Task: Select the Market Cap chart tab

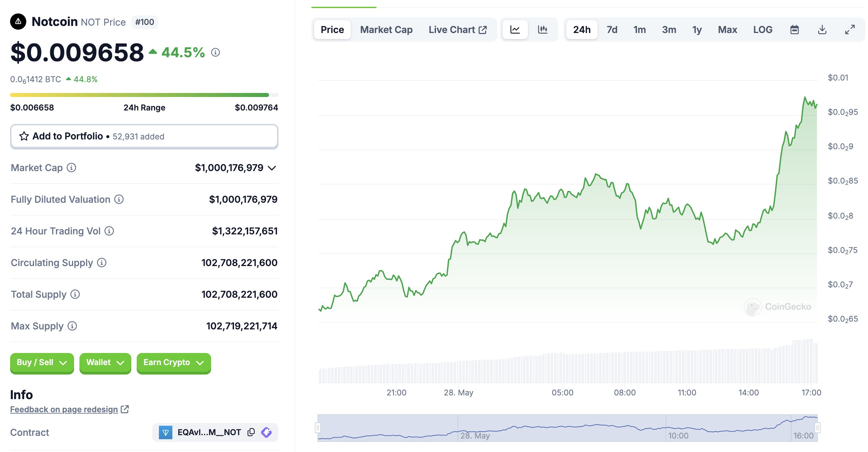Action: tap(386, 30)
